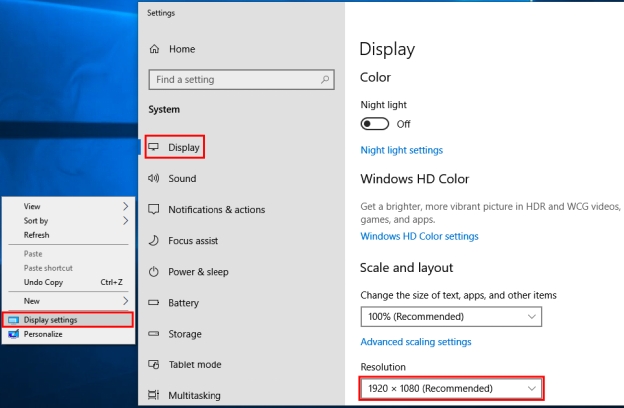Click the Power & sleep icon
Viewport: 624px width, 408px height.
tap(154, 271)
